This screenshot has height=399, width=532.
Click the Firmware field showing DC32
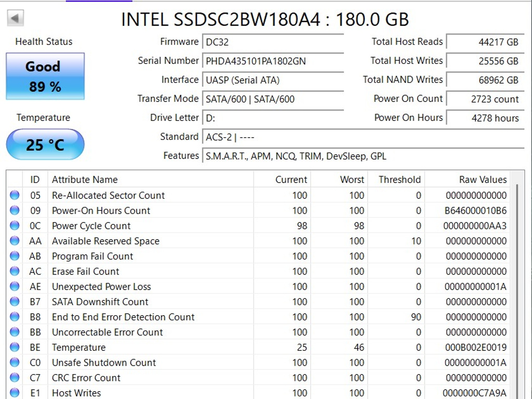[273, 42]
